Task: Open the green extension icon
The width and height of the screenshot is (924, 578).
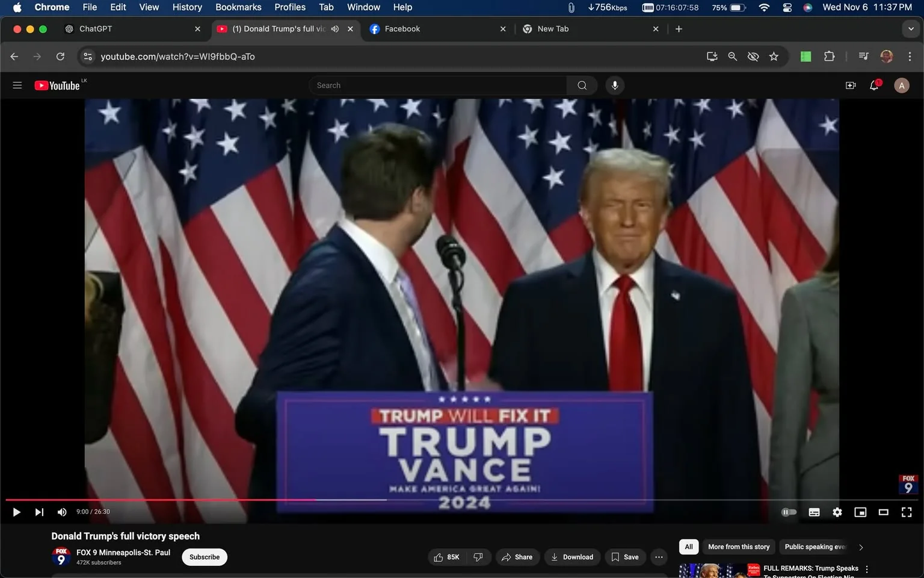Action: click(805, 57)
